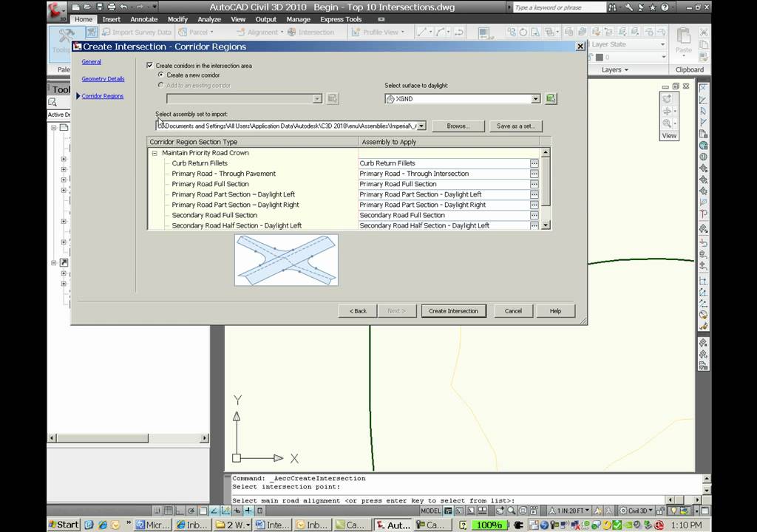
Task: Click the Toolspace search magnifier icon
Action: click(52, 103)
